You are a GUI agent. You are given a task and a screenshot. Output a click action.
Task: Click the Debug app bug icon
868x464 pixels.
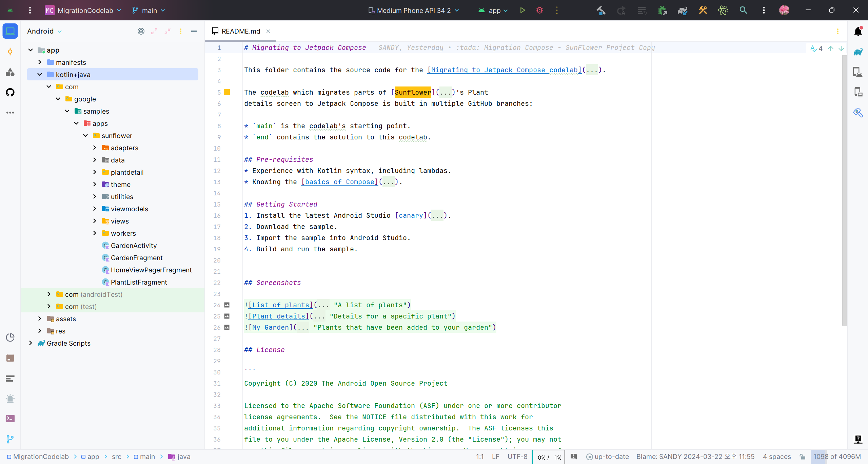point(539,10)
